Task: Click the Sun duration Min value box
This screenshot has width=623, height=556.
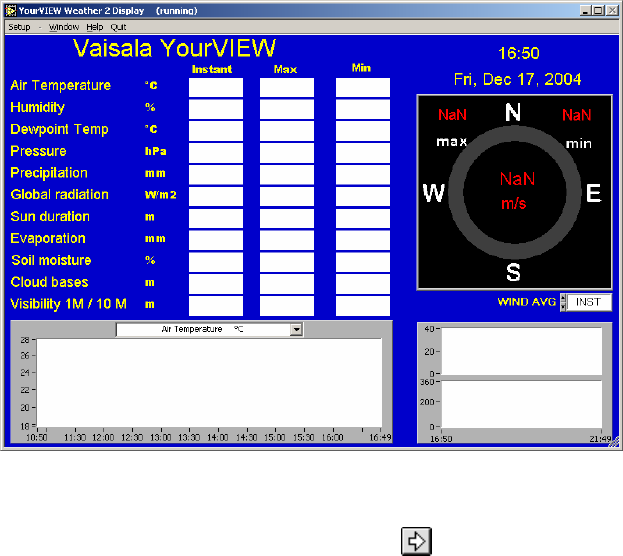Action: (x=363, y=219)
